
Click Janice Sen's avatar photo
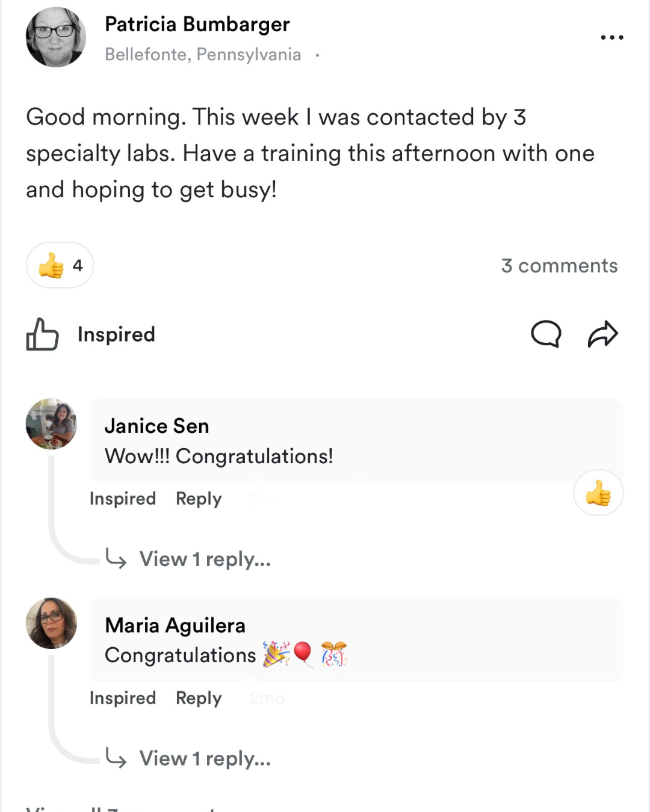pyautogui.click(x=51, y=423)
